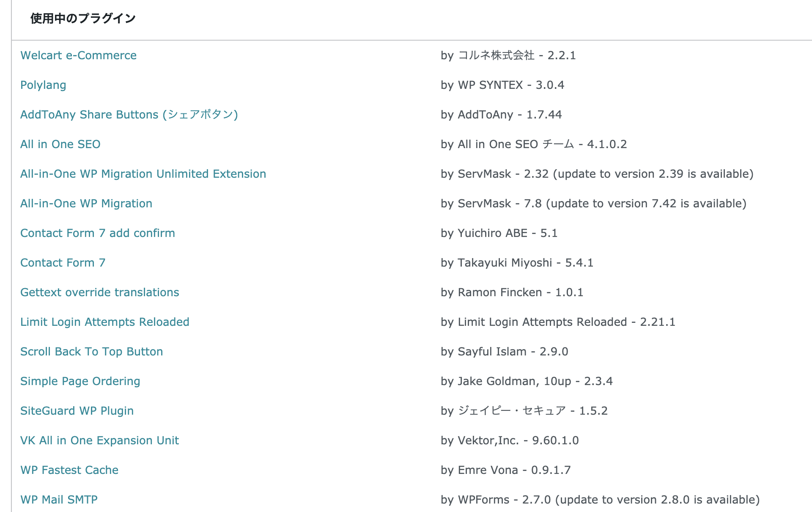812x512 pixels.
Task: Click text 'by Takayuki Miyoshi - 5.4.1'
Action: click(x=517, y=263)
